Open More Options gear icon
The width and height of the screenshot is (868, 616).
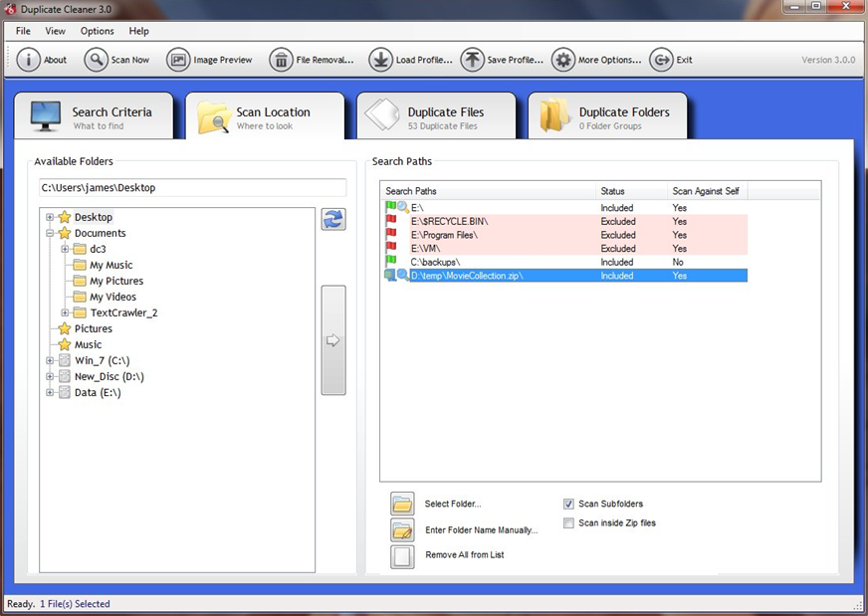563,60
